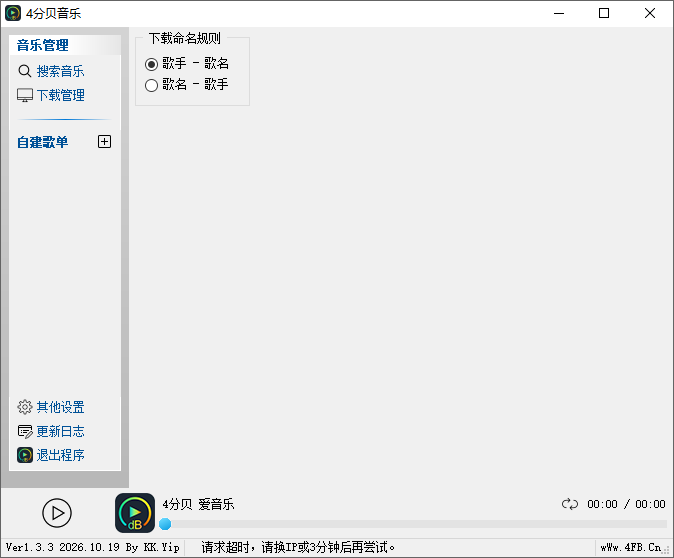Click the monitor icon beside 下载管理

click(x=25, y=95)
